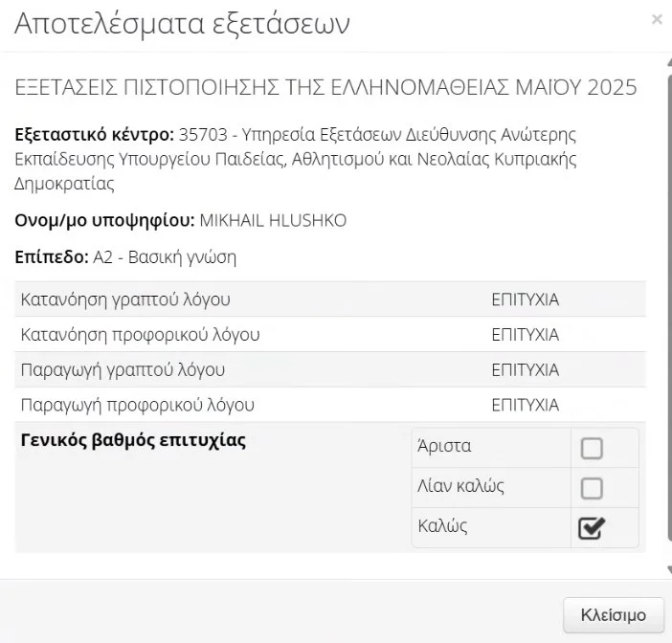Click the ΕΞΕΤΑΣΕΙΣ ΠΙΣΤΟΠΟΙΗΣΗΣ ΤΗΣ ΕΛΛΗΝΟΜΑΘΕΙΑΣ heading
Image resolution: width=672 pixels, height=643 pixels.
[x=326, y=88]
